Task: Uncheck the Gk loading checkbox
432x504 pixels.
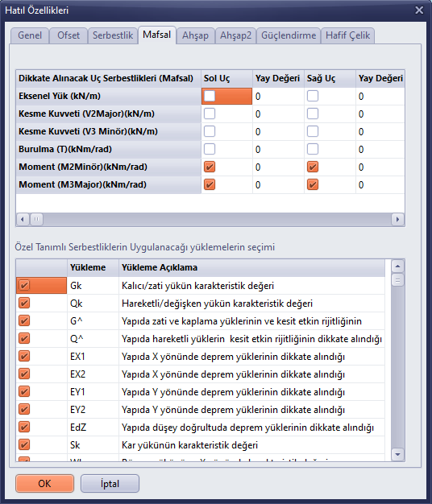Action: (24, 285)
